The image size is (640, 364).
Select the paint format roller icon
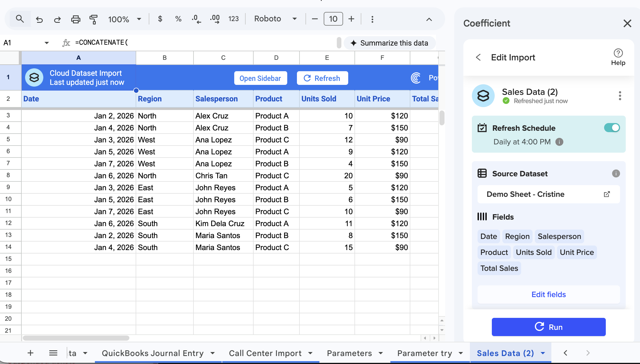(93, 19)
